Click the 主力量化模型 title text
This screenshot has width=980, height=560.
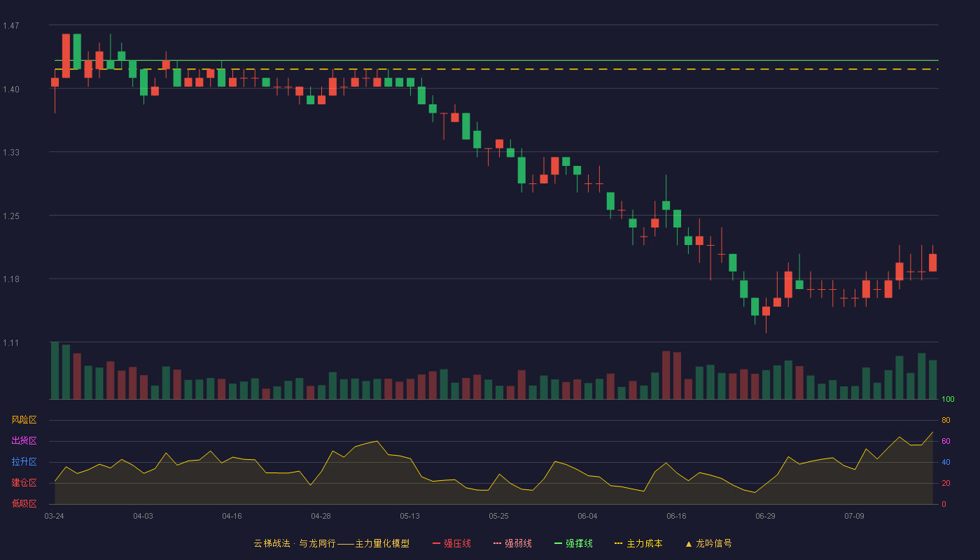tap(382, 543)
